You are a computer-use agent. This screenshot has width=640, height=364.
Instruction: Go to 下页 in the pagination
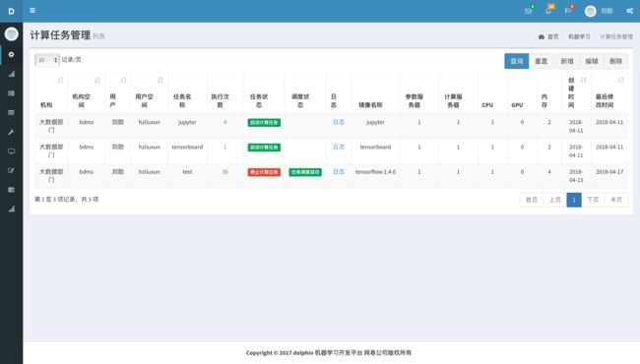(x=593, y=200)
